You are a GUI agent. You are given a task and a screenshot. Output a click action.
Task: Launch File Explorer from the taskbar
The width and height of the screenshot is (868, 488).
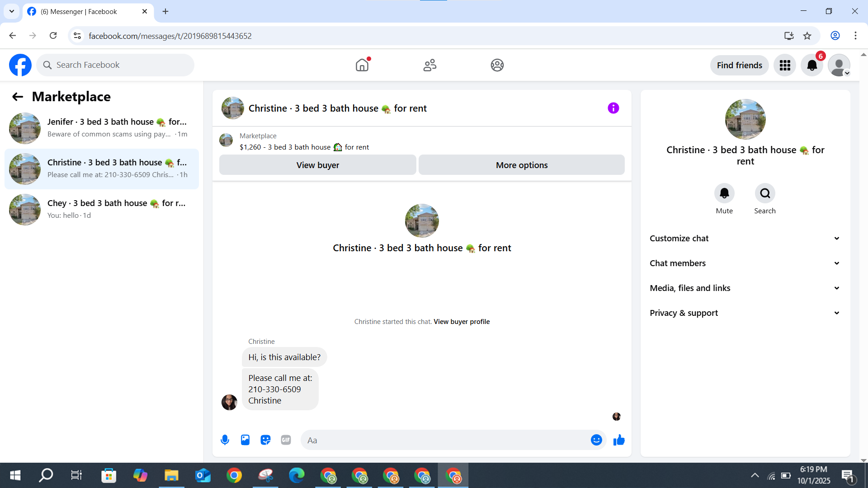171,475
